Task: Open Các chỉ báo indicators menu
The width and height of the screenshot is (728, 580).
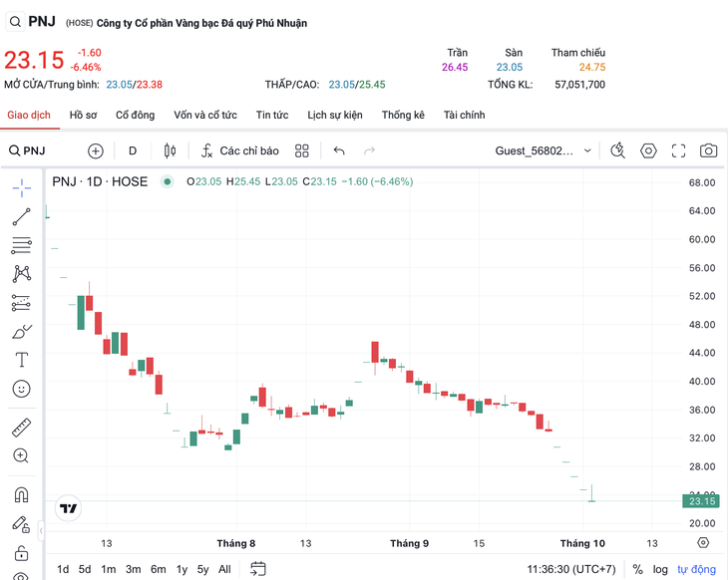Action: coord(239,150)
